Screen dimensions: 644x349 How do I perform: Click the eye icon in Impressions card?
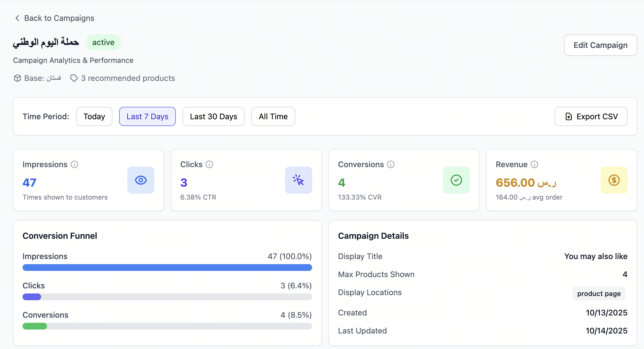pyautogui.click(x=141, y=180)
